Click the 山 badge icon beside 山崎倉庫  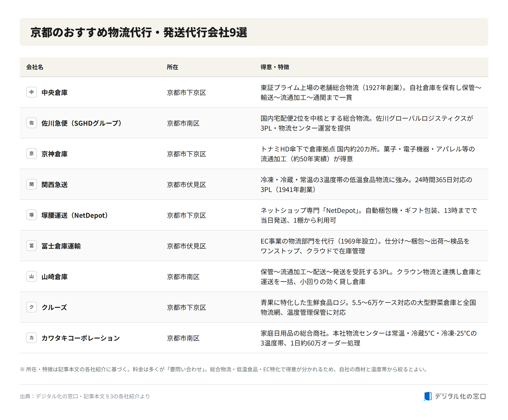point(32,276)
